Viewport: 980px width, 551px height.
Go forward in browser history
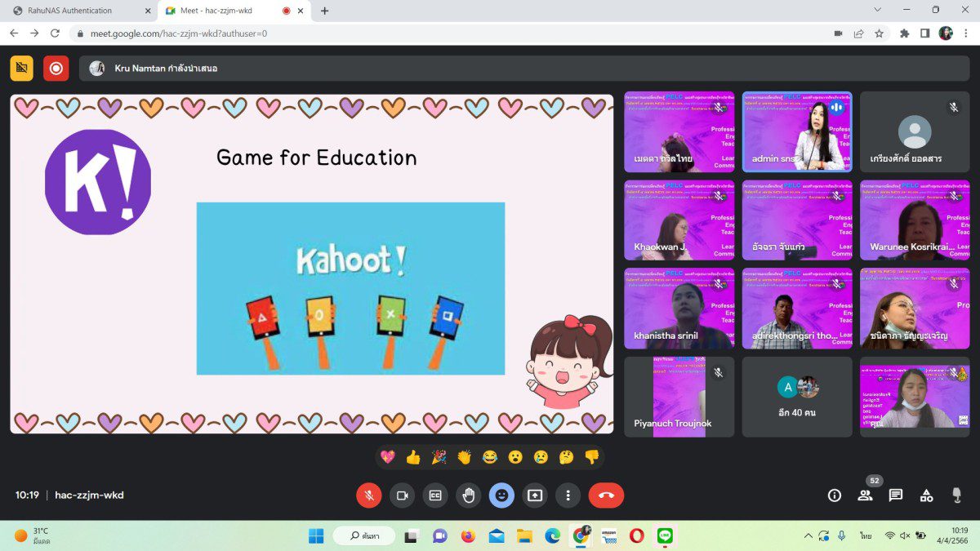pyautogui.click(x=34, y=33)
